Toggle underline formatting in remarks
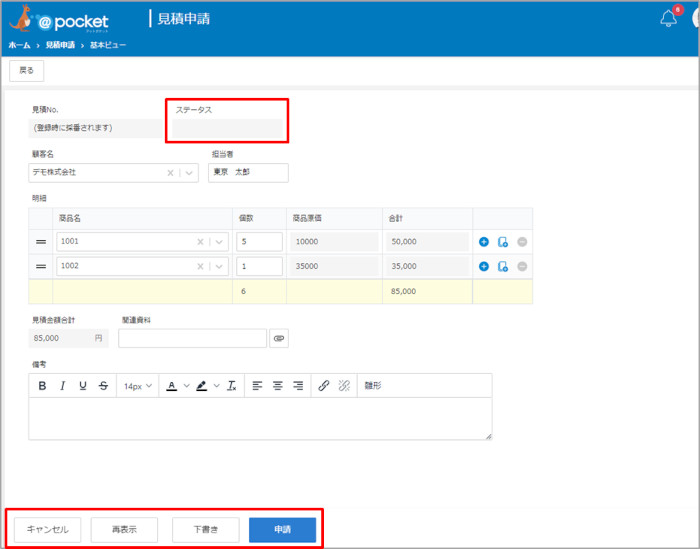The image size is (700, 549). (x=83, y=386)
